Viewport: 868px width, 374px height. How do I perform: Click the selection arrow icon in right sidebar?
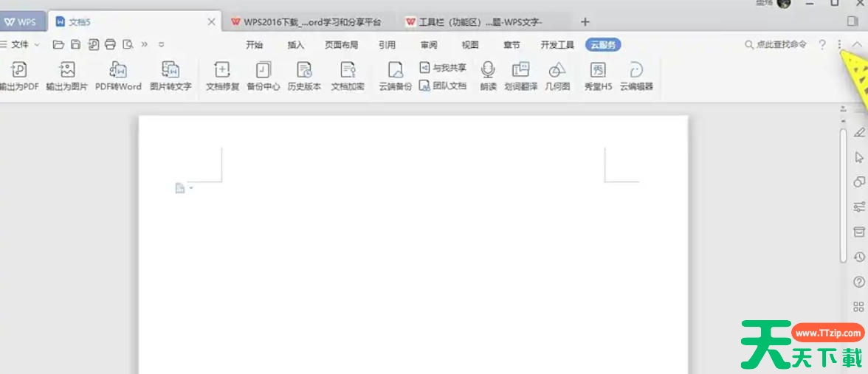coord(859,157)
